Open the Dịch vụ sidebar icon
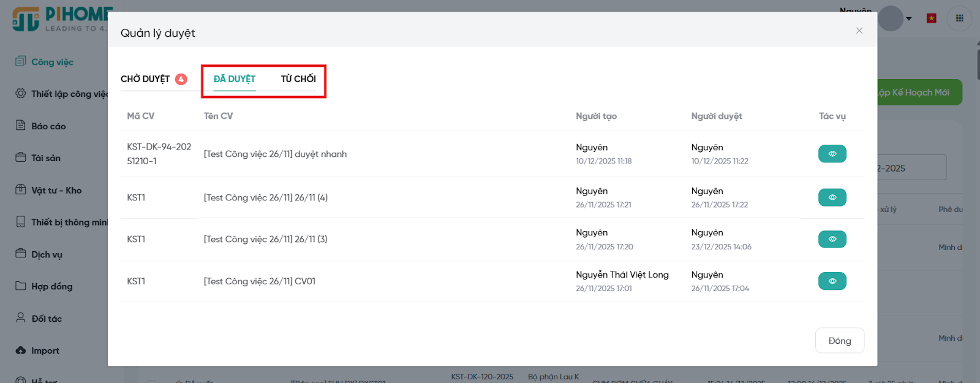The image size is (980, 383). (21, 254)
